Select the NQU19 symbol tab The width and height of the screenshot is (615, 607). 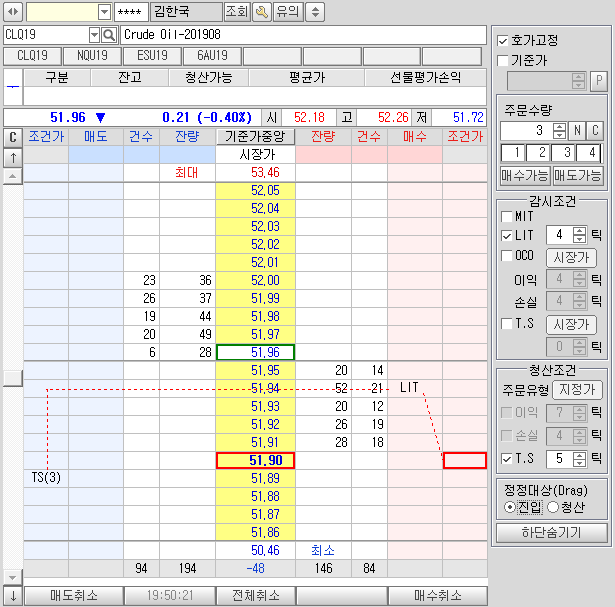point(92,56)
